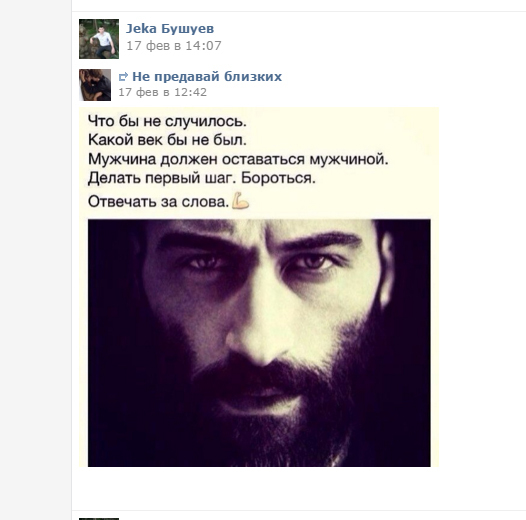Open the Не предавай близких group link
The image size is (526, 520).
pyautogui.click(x=207, y=77)
